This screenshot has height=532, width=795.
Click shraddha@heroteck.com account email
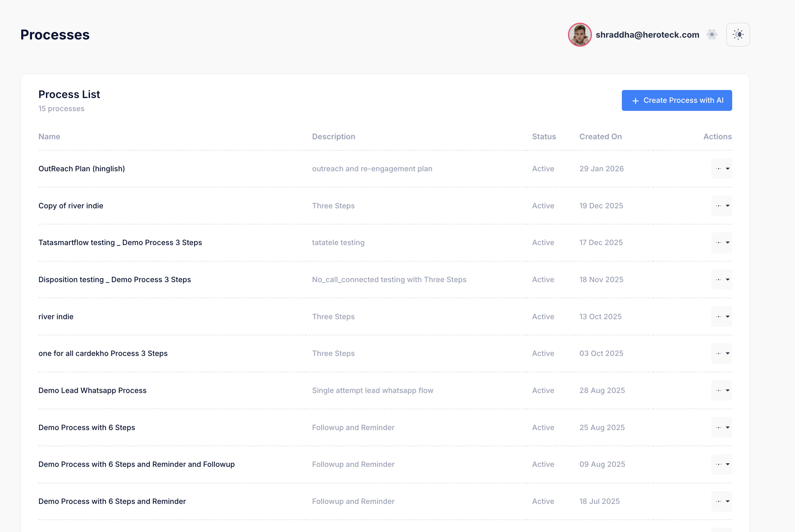click(647, 35)
